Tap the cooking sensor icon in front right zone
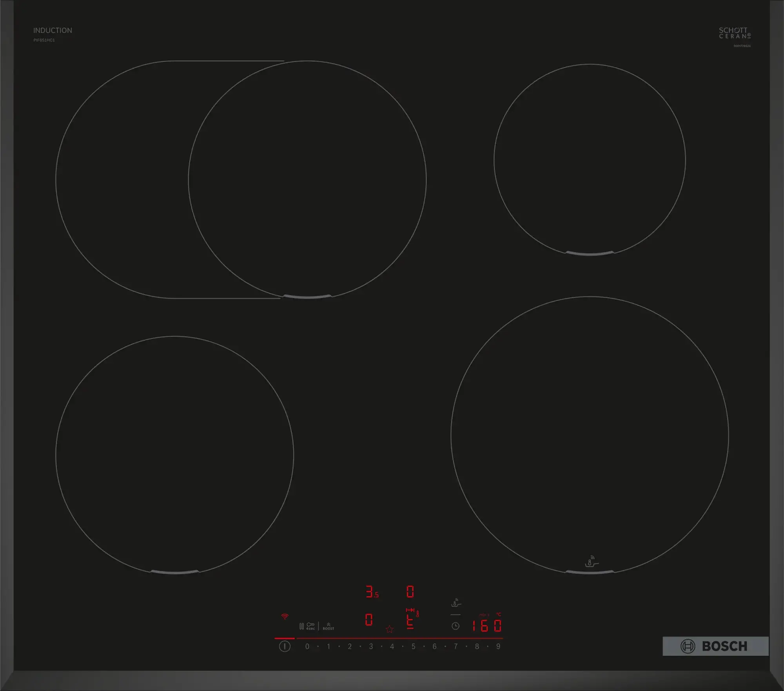Screen dimensions: 784x691 pyautogui.click(x=591, y=561)
